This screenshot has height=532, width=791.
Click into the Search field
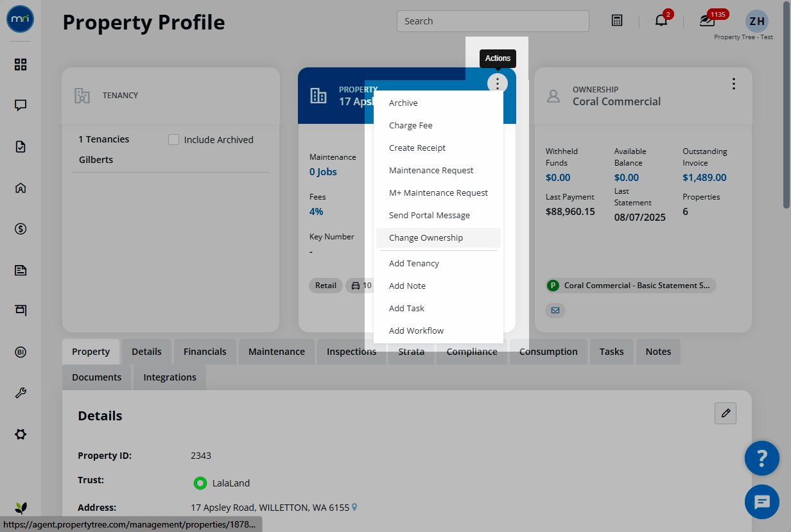pos(493,21)
